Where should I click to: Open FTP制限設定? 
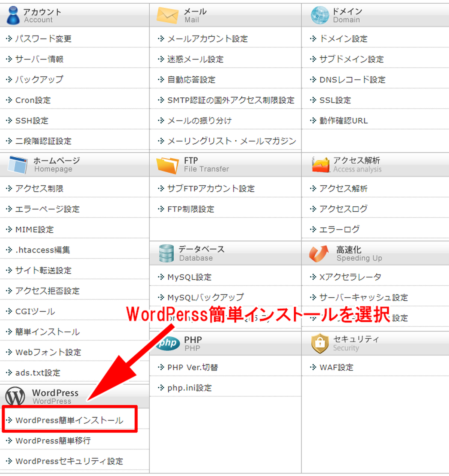pyautogui.click(x=191, y=209)
